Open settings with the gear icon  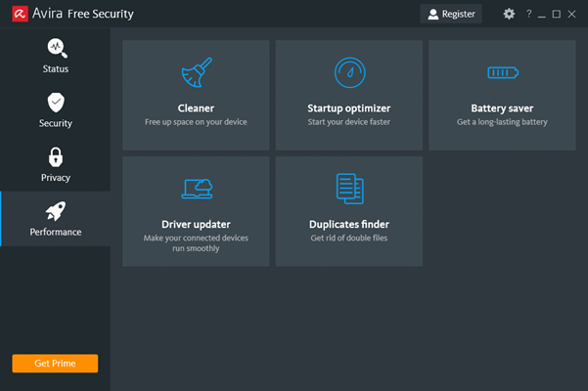coord(509,14)
